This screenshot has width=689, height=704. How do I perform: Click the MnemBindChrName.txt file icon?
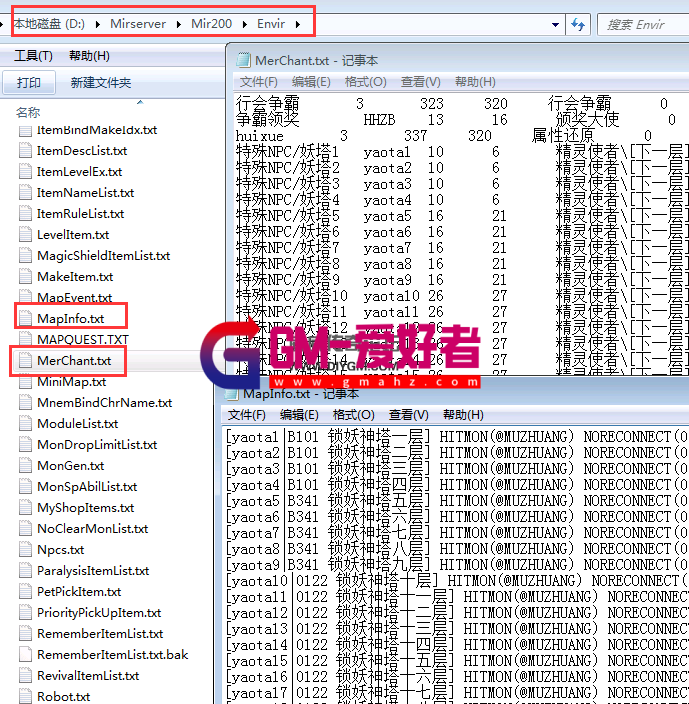pyautogui.click(x=26, y=403)
